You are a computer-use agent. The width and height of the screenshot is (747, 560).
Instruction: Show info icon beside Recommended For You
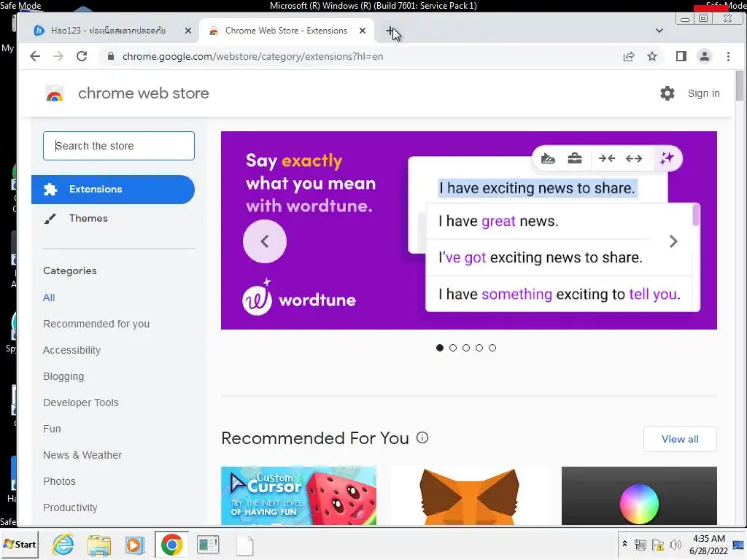click(422, 437)
